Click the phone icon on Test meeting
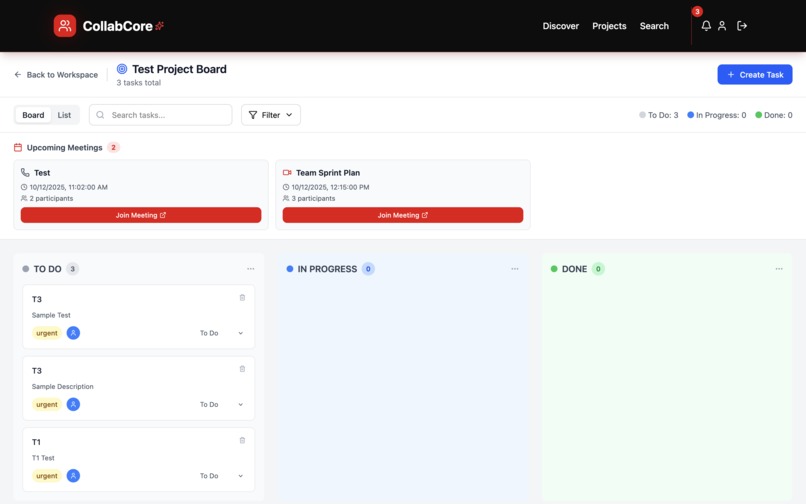Viewport: 806px width, 504px height. (x=25, y=172)
